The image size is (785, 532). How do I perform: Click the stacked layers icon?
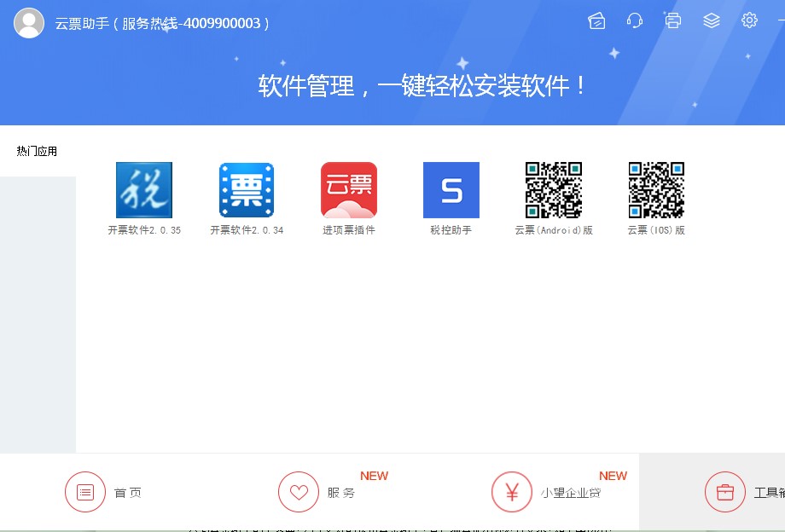point(711,20)
